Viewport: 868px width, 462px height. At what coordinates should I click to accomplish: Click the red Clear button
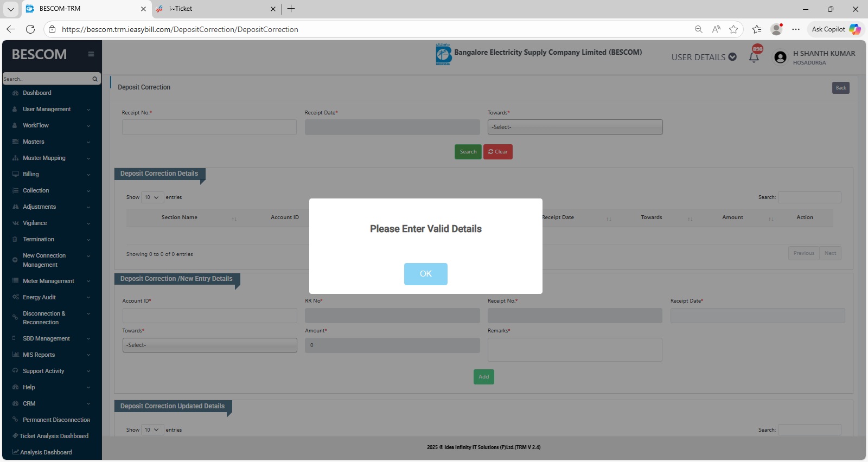pos(498,152)
